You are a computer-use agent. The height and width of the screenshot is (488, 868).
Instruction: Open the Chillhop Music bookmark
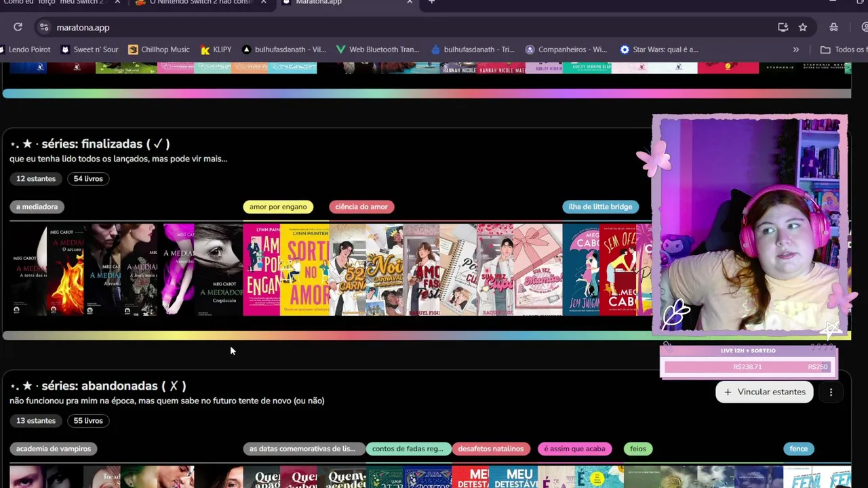[159, 49]
